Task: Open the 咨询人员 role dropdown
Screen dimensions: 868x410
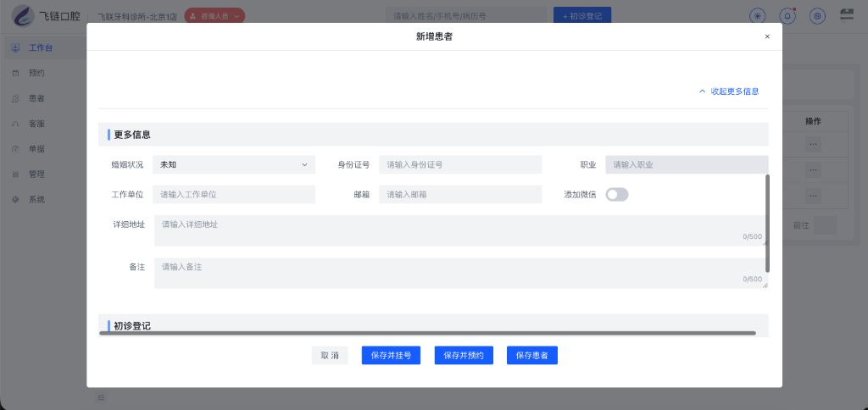Action: 214,16
